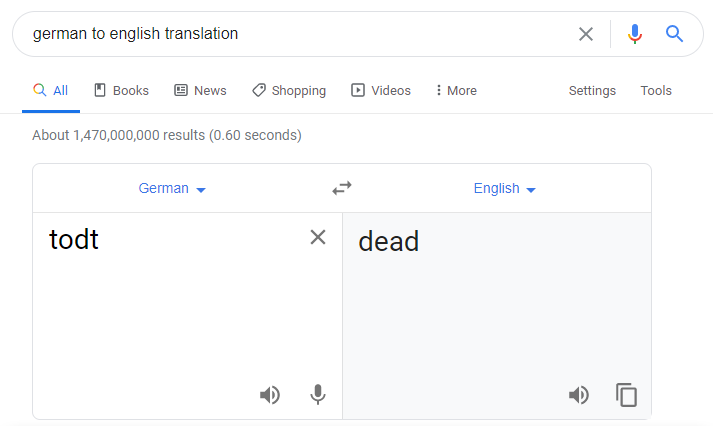713x426 pixels.
Task: Open the search Tools options
Action: point(656,90)
